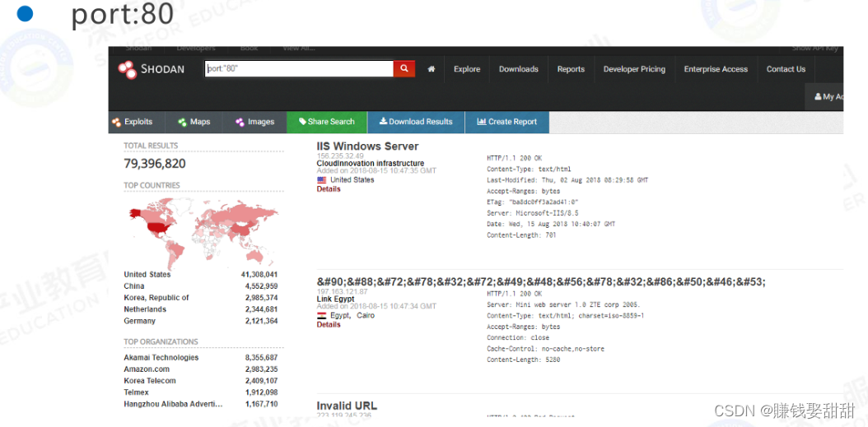Click the Cairo city link
The width and height of the screenshot is (868, 427).
pyautogui.click(x=366, y=315)
